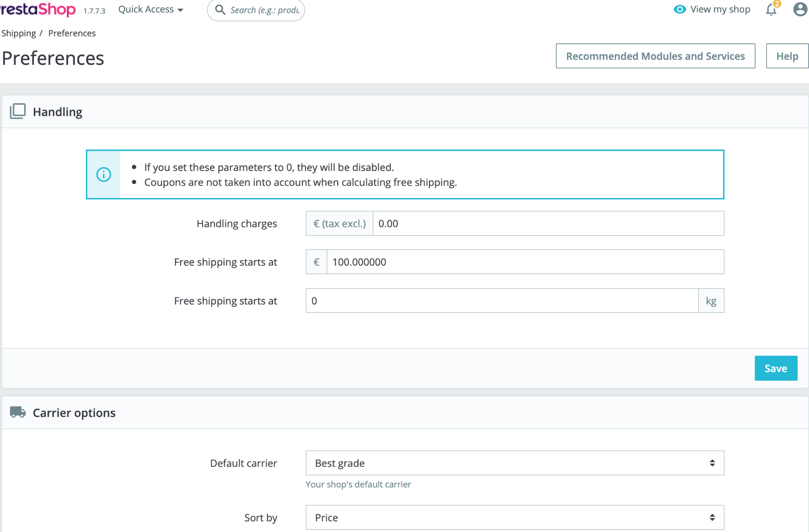Click the eye icon beside View my shop
Screen dimensions: 809x532
coord(679,9)
